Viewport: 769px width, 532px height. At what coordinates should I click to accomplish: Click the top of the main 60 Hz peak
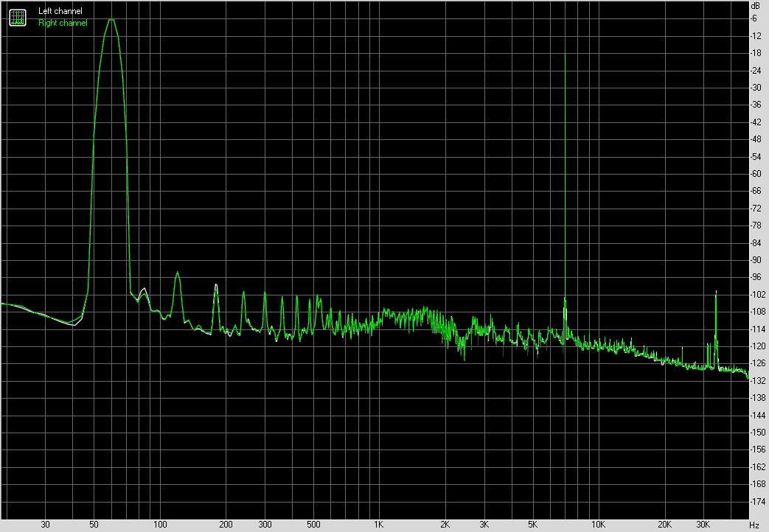coord(111,20)
